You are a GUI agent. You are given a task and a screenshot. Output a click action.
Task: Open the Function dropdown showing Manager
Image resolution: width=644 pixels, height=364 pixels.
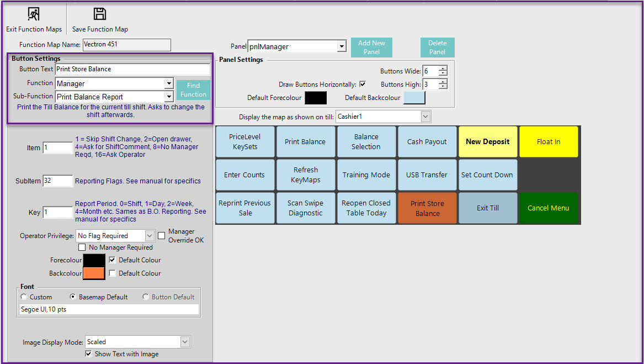pyautogui.click(x=169, y=84)
